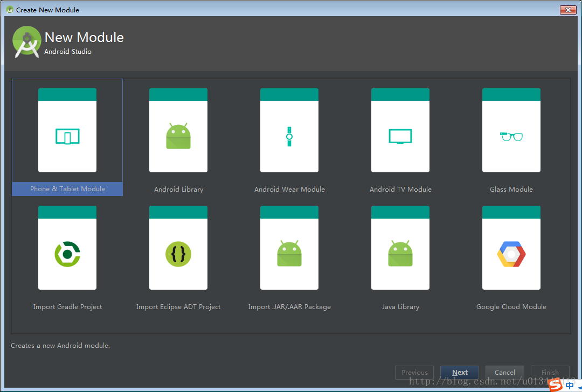Screen dimensions: 582x392
Task: Click the Android Wear Module label
Action: 289,189
